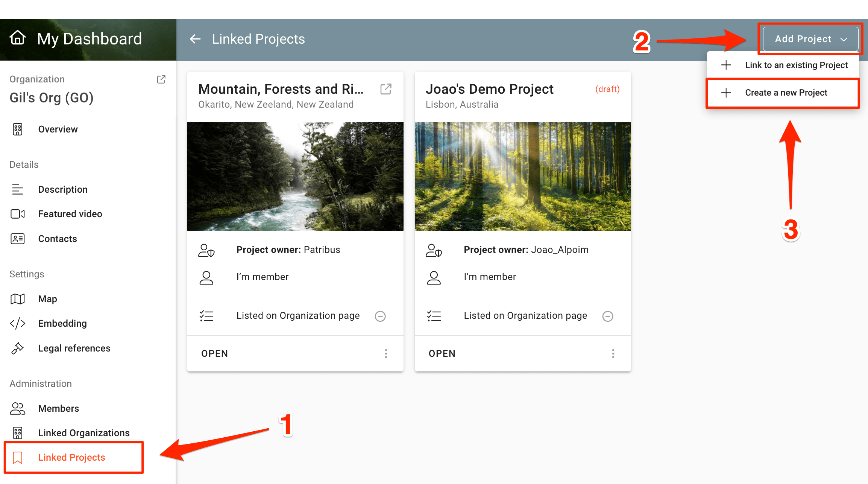Click the home icon beside My Dashboard

pyautogui.click(x=18, y=38)
